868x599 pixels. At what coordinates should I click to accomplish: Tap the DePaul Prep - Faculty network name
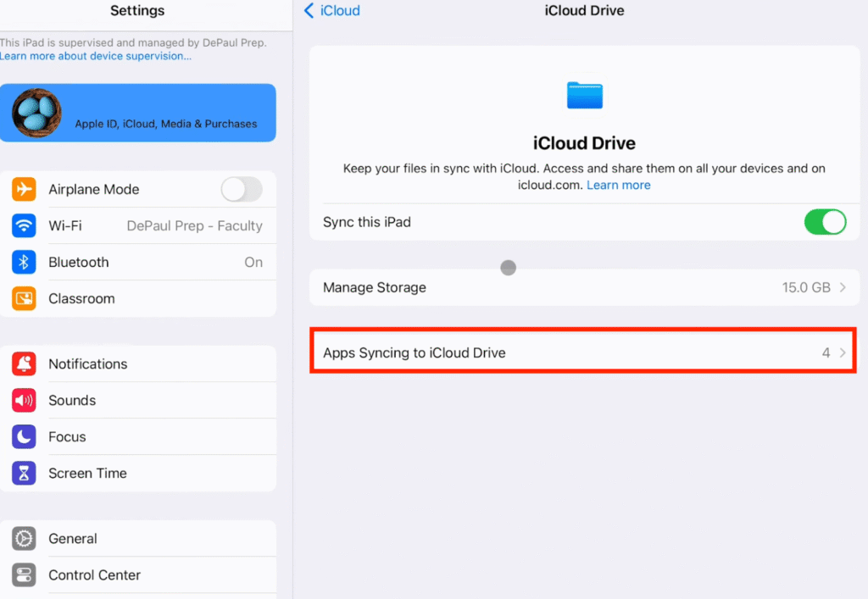[x=194, y=225]
